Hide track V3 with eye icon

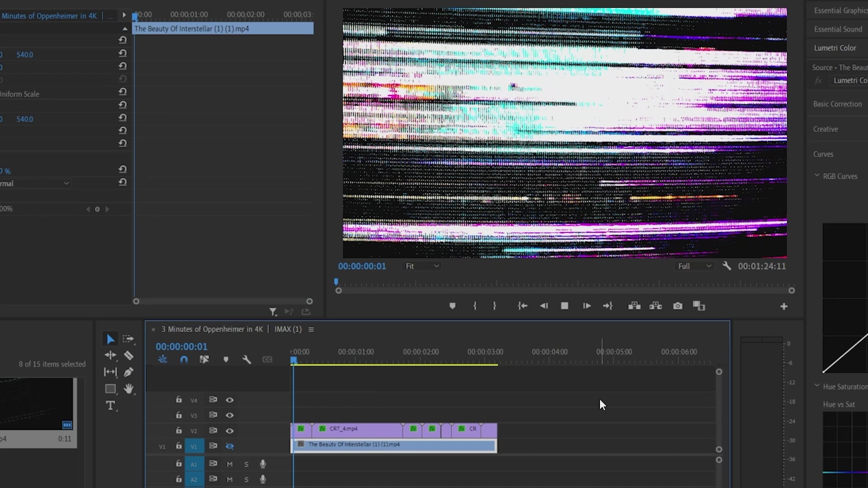(230, 415)
